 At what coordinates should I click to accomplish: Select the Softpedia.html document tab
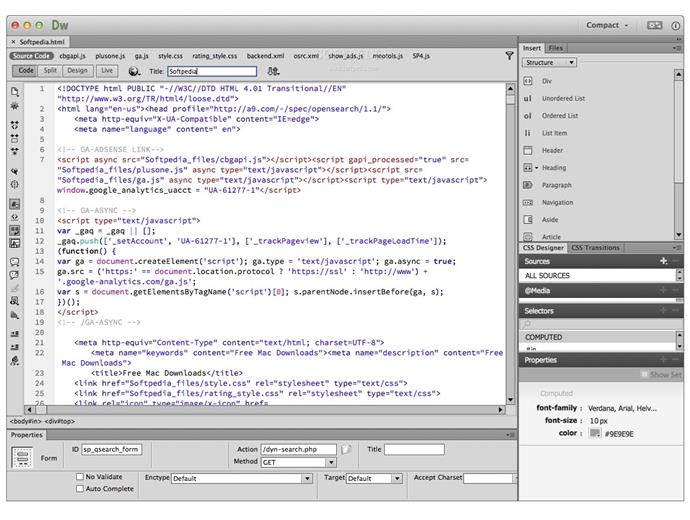point(38,42)
